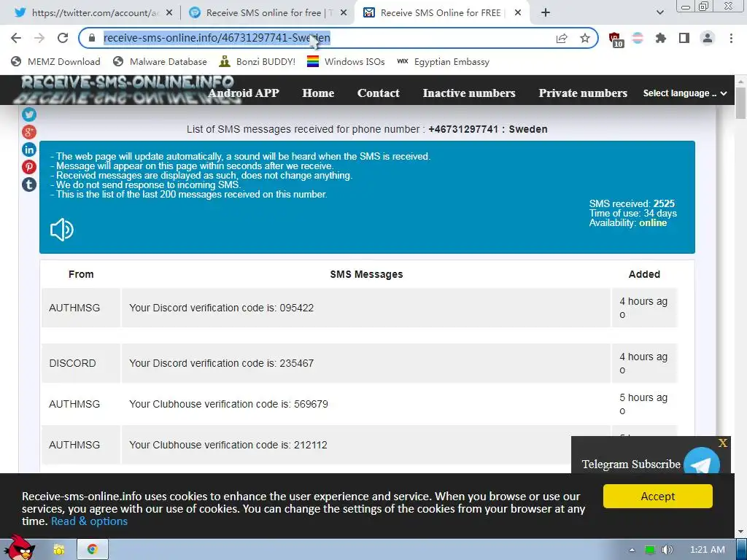Open the Extensions puzzle icon
The width and height of the screenshot is (747, 560).
pyautogui.click(x=661, y=38)
